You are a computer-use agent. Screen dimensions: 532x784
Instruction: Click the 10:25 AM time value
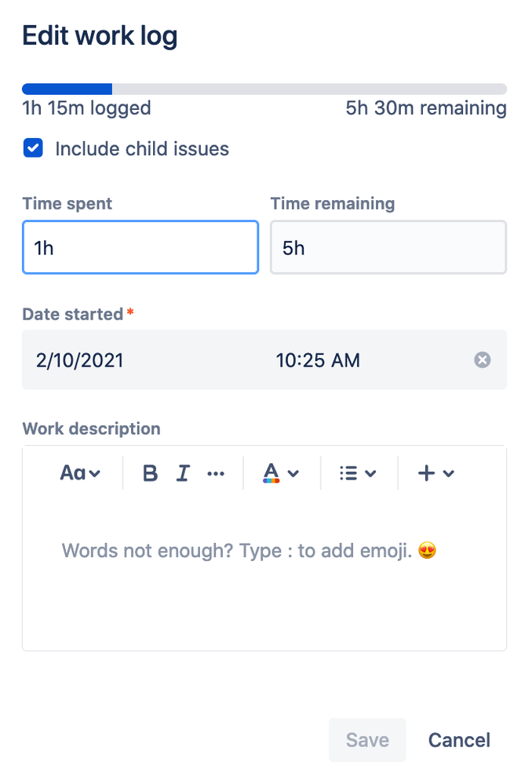point(318,360)
